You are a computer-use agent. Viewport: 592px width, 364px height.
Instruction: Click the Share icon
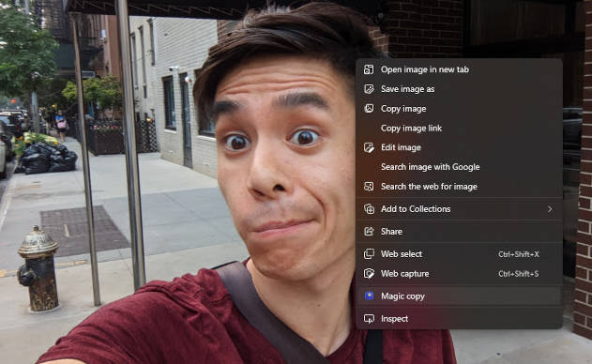pyautogui.click(x=369, y=232)
